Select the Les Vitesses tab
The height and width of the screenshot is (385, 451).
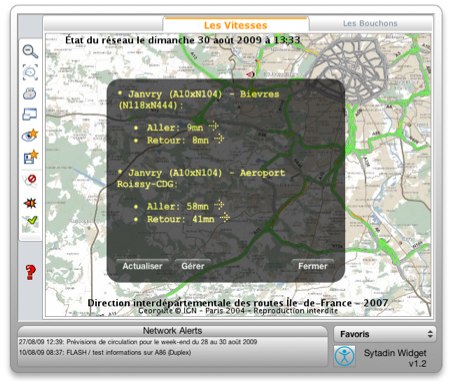(x=236, y=25)
